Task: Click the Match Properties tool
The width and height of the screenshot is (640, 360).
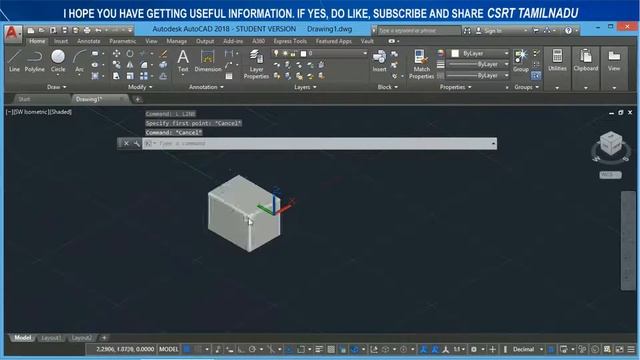Action: coord(421,64)
